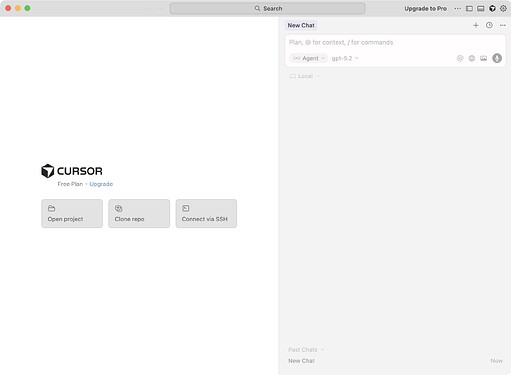This screenshot has height=375, width=511.
Task: Toggle the primary sidebar layout icon
Action: point(469,9)
